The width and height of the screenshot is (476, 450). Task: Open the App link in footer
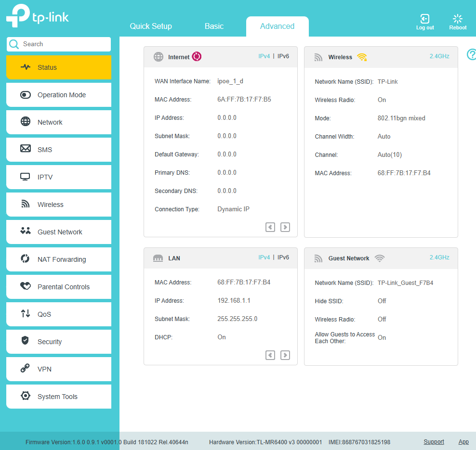click(x=463, y=442)
